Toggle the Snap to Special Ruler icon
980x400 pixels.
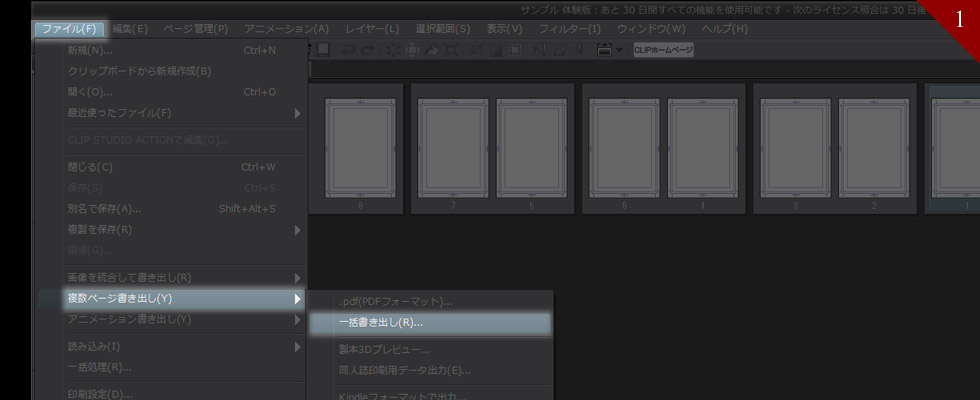point(560,50)
